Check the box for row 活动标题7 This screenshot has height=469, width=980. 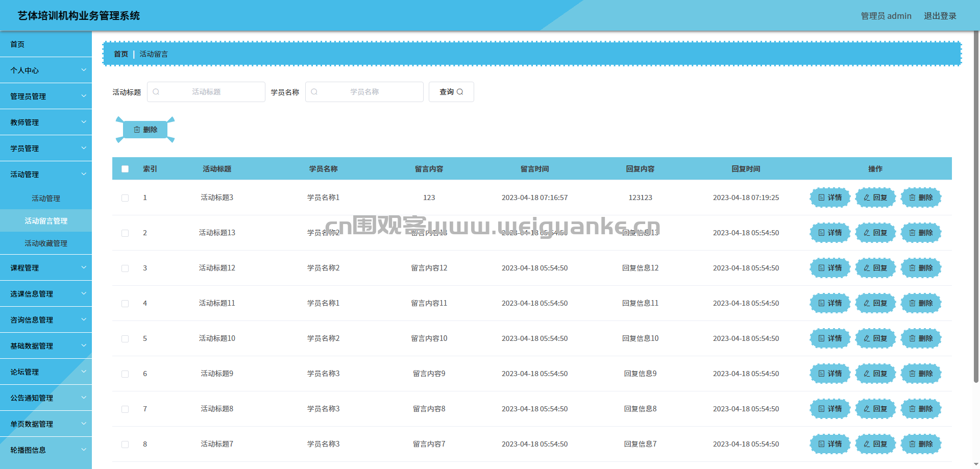[125, 445]
